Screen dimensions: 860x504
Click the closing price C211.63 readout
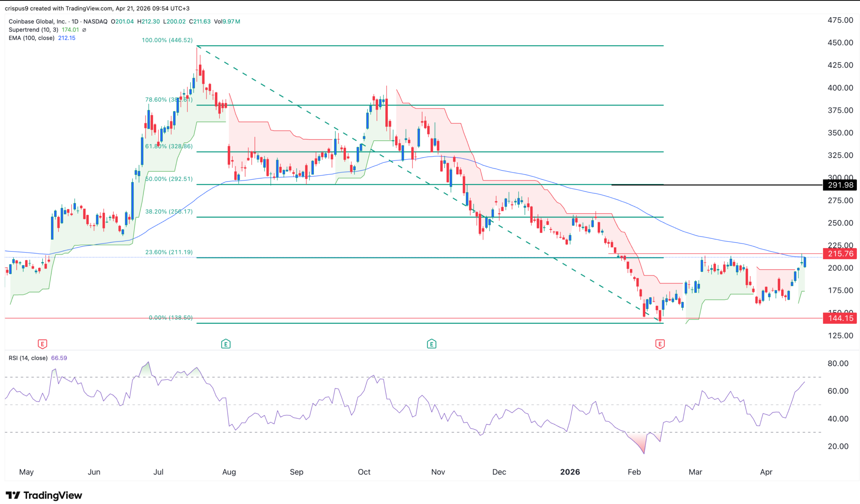tap(200, 21)
